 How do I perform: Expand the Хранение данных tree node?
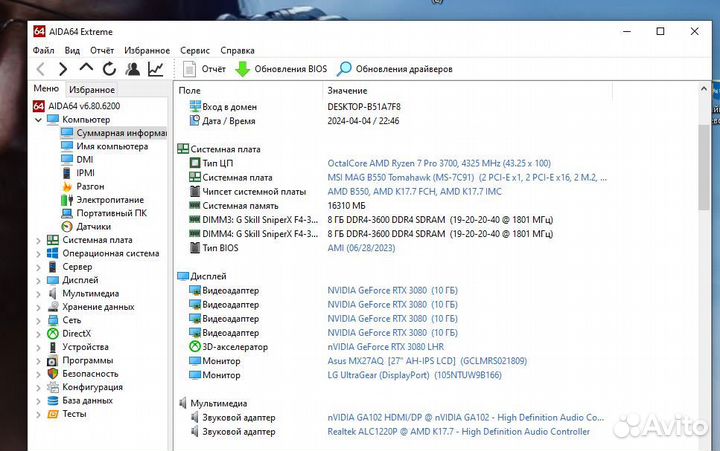coord(38,307)
